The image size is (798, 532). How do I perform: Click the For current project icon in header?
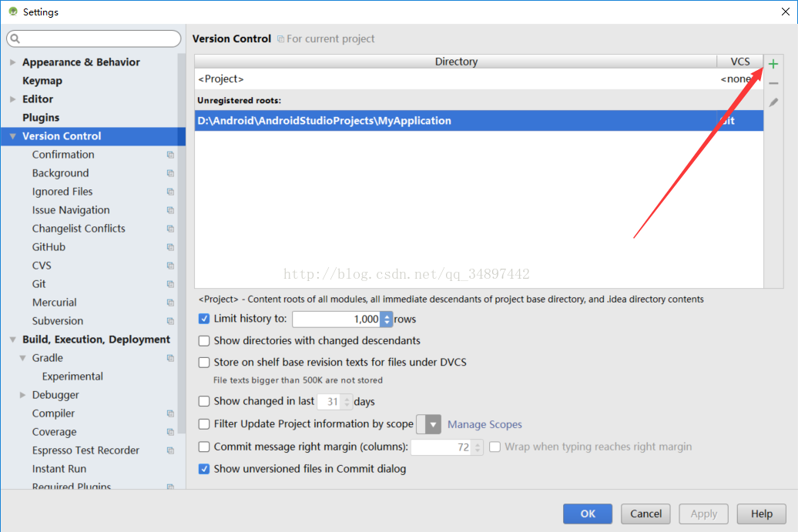[280, 38]
